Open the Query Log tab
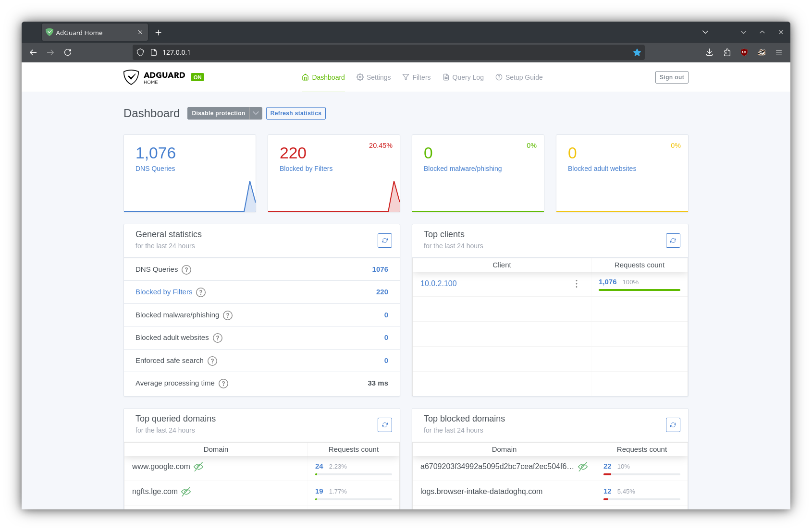The height and width of the screenshot is (531, 812). tap(463, 77)
